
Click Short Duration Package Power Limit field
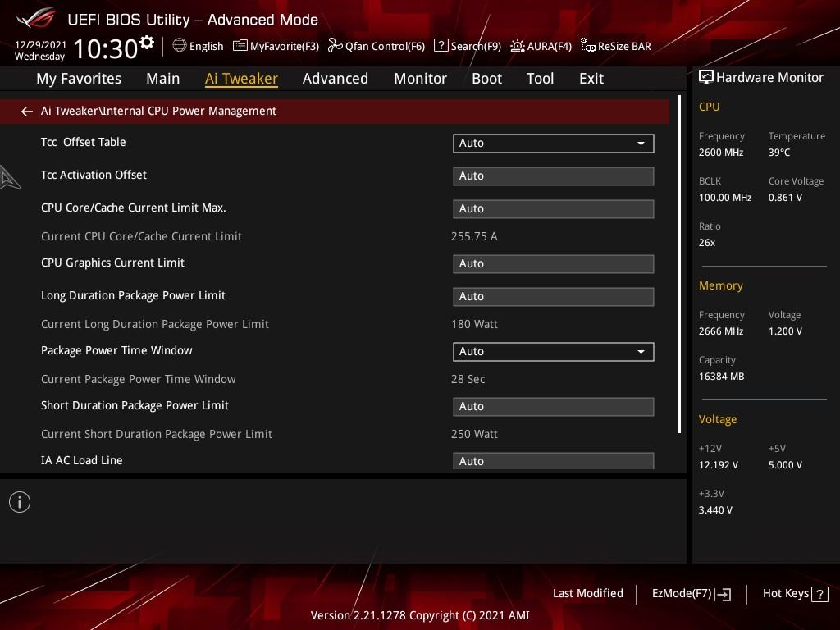(554, 407)
